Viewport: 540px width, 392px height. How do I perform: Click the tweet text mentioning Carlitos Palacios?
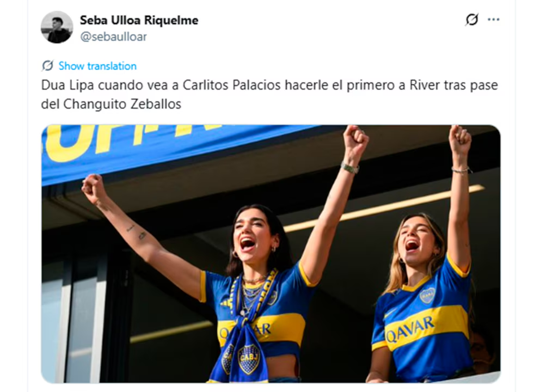(x=269, y=94)
